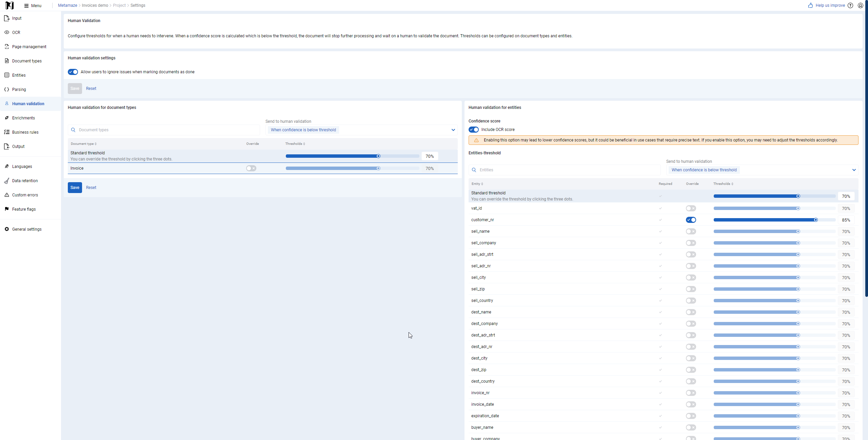Click the Input sidebar icon

[x=7, y=18]
